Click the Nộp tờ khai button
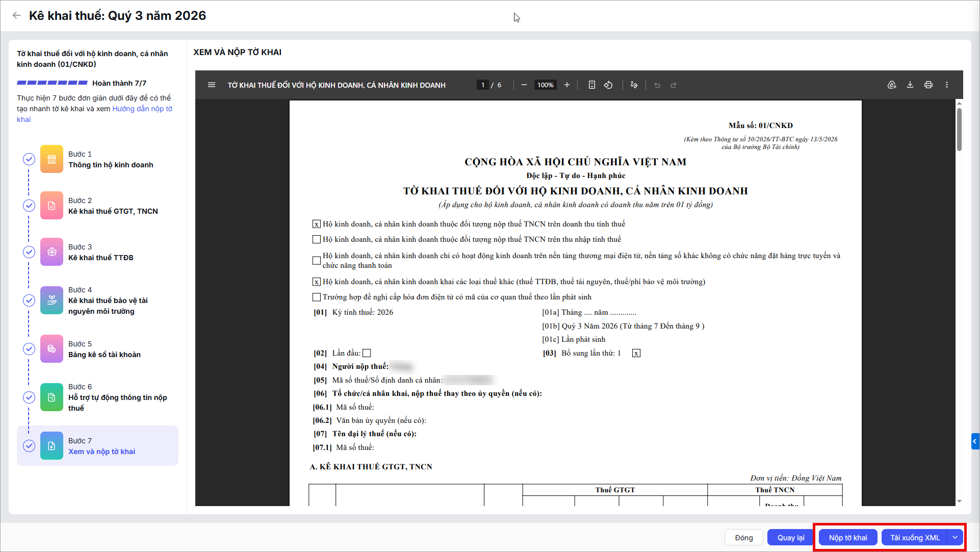This screenshot has height=552, width=980. tap(848, 538)
